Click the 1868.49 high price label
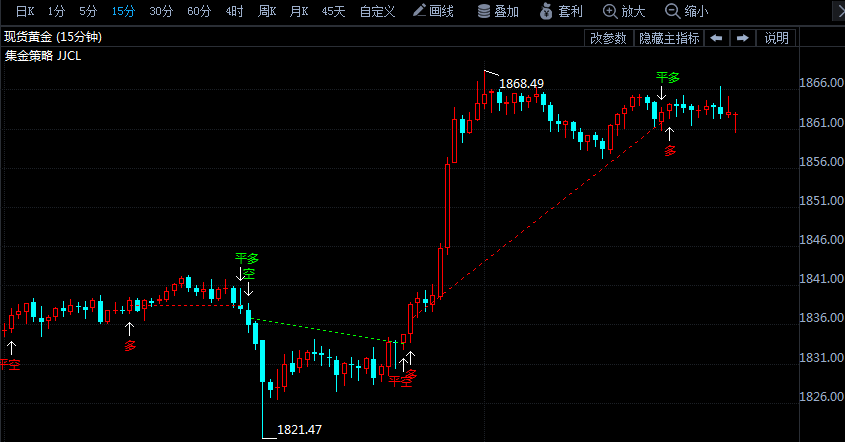Screen dimensions: 845x442 click(521, 84)
